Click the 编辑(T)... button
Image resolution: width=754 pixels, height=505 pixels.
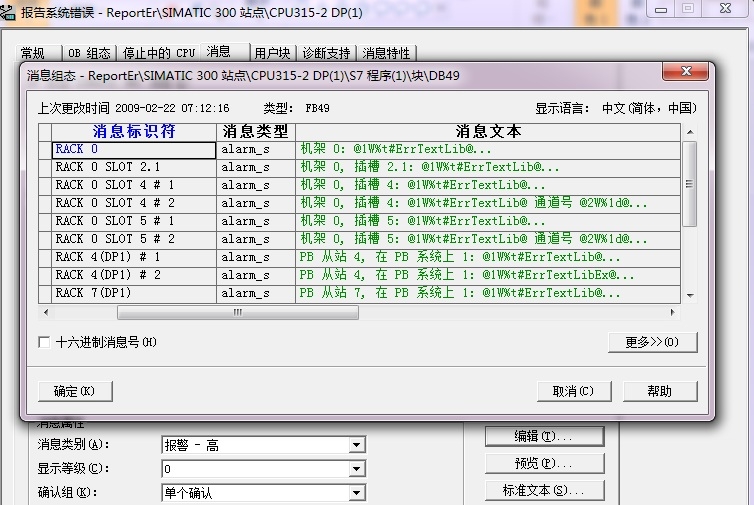[x=544, y=436]
